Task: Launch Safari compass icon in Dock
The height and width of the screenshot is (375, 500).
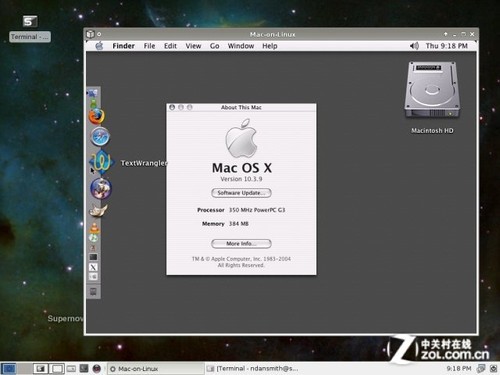Action: point(100,137)
